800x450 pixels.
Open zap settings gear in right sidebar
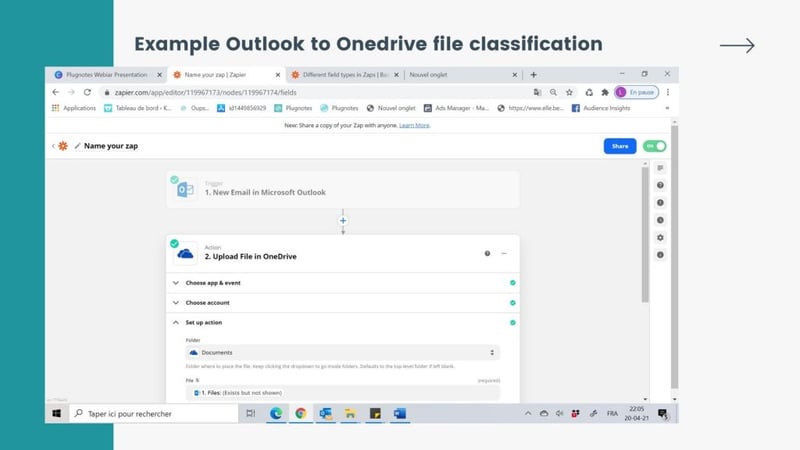tap(660, 237)
